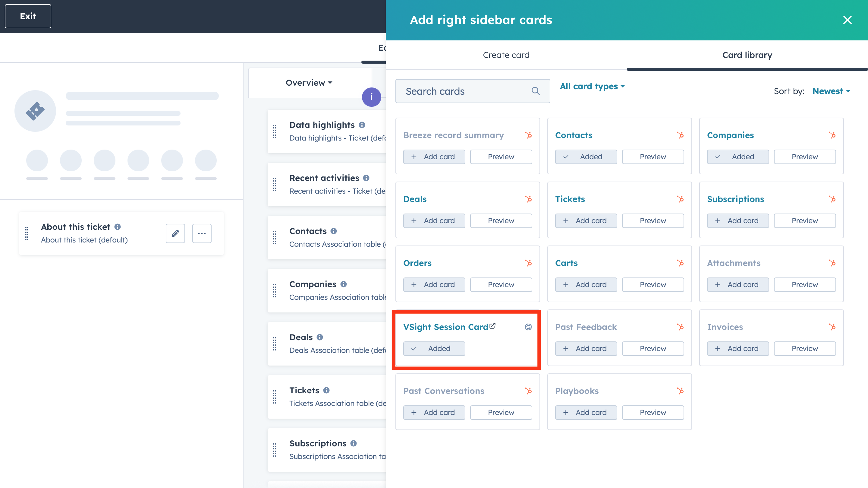Preview the Invoices card
The width and height of the screenshot is (868, 488).
coord(805,349)
